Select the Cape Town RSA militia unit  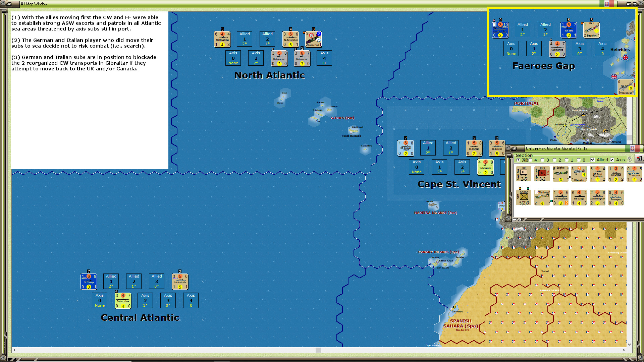coord(542,174)
